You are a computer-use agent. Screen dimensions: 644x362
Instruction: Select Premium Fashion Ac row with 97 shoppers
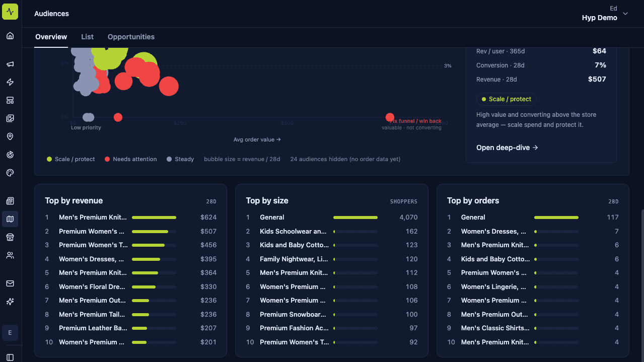[331, 328]
